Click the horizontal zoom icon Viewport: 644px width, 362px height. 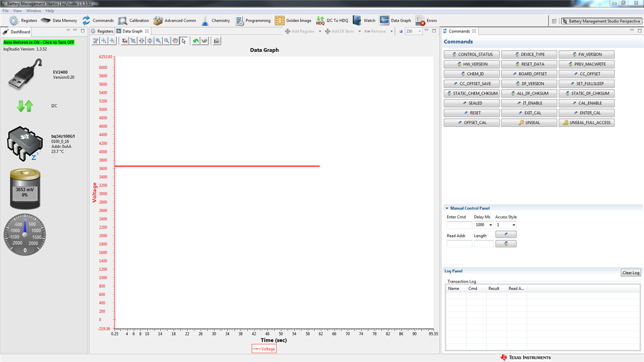point(141,41)
